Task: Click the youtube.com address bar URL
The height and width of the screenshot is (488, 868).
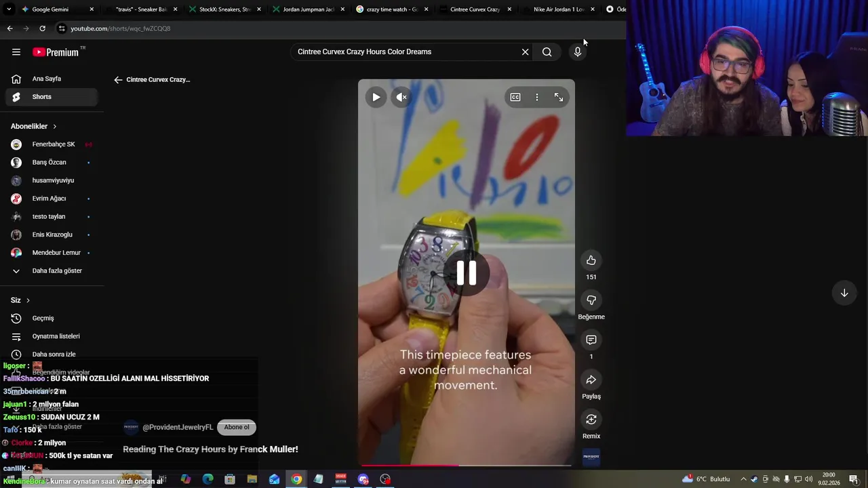Action: pos(121,28)
